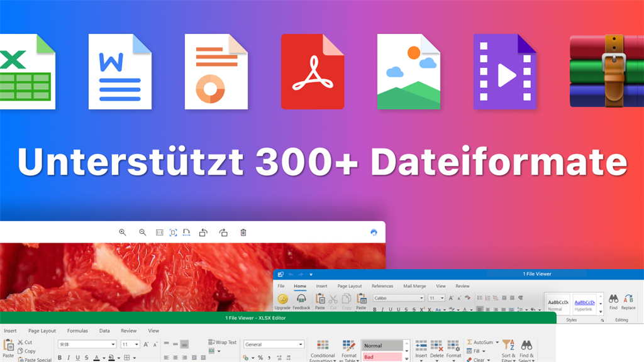Toggle paragraph marks display in document editor

[520, 298]
